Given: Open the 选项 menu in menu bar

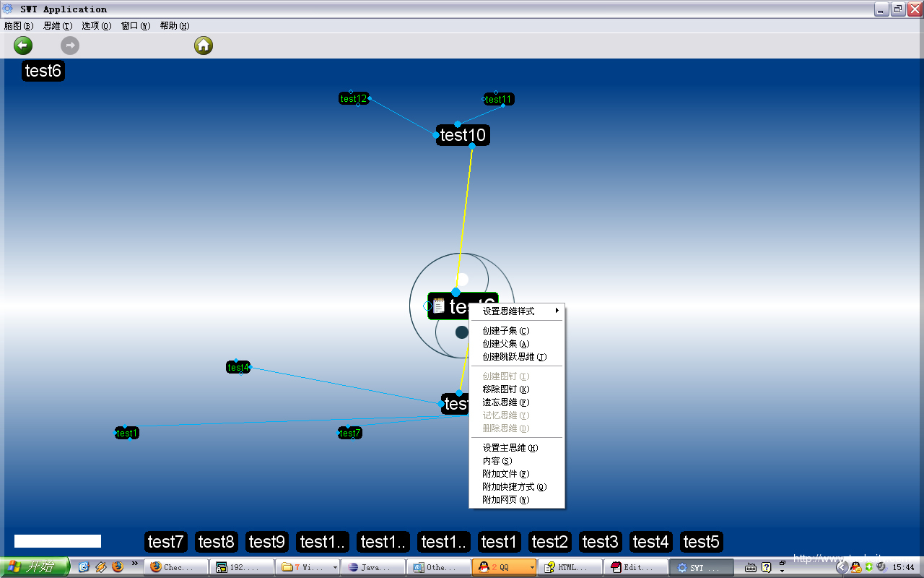Looking at the screenshot, I should pos(96,26).
